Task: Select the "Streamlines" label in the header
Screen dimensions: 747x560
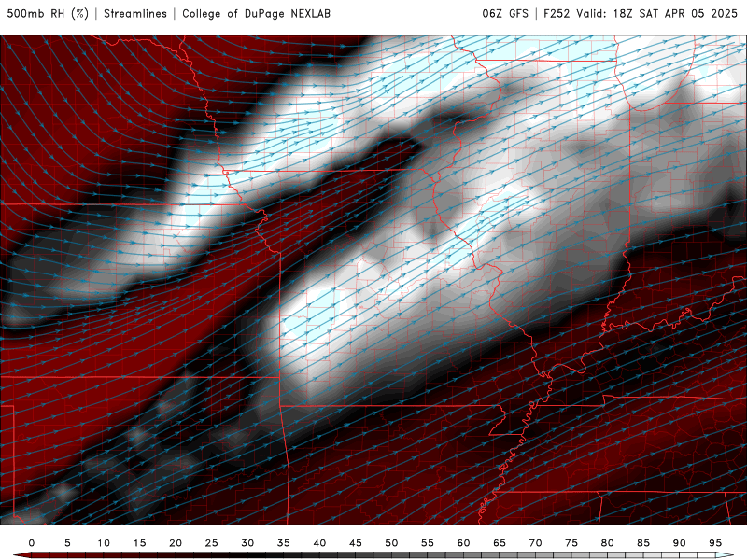Action: point(135,14)
